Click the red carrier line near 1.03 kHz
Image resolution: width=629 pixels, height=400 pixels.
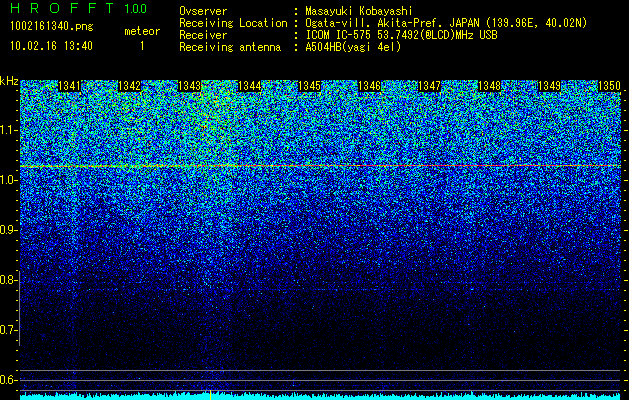320,166
